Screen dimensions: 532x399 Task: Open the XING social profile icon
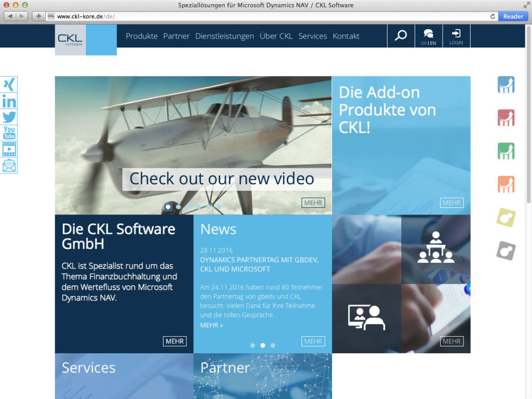(x=9, y=85)
